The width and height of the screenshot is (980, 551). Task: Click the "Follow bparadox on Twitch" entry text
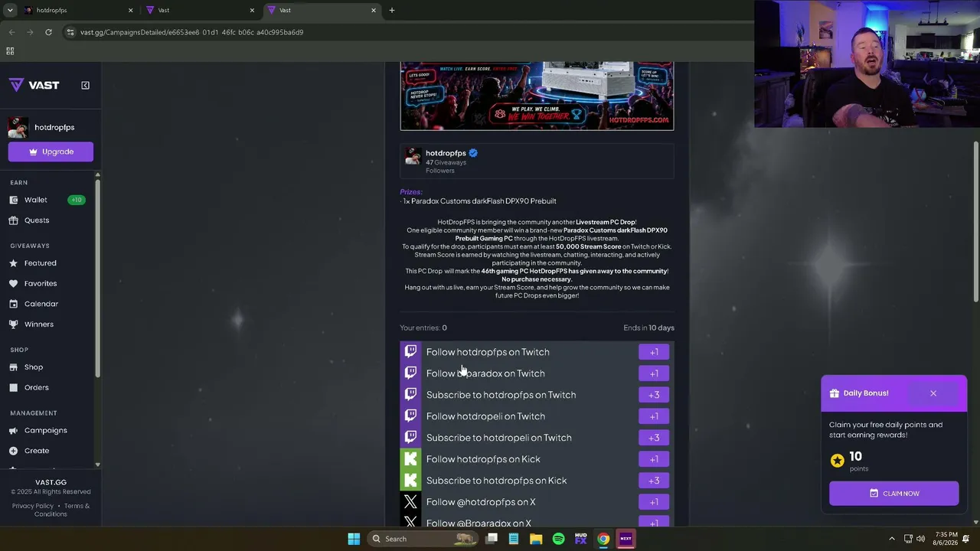(x=485, y=373)
